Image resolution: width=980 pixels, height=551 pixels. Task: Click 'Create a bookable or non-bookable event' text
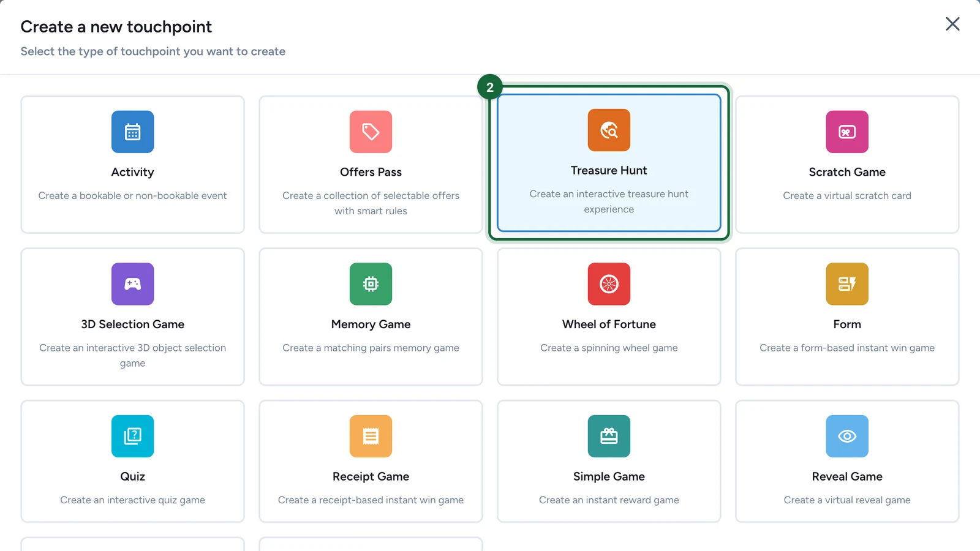132,195
